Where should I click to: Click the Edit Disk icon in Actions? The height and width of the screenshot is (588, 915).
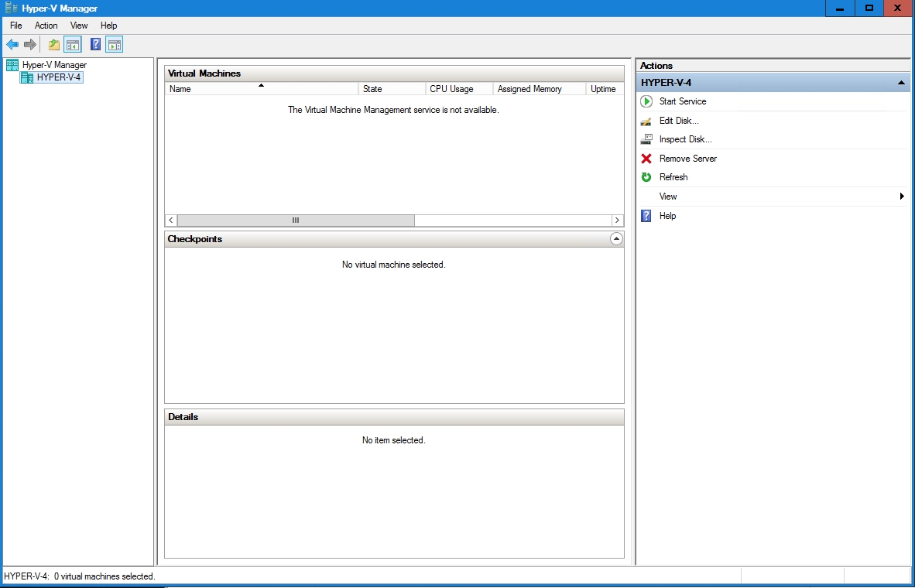tap(646, 121)
